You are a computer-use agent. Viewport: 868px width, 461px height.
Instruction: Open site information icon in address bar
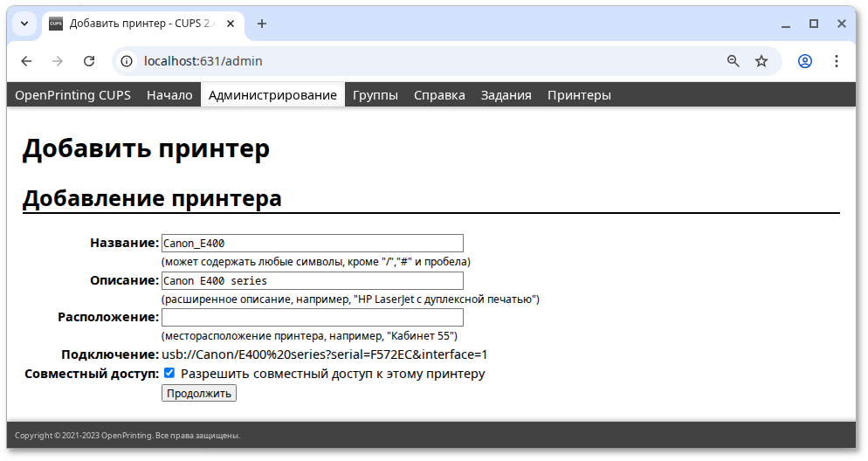point(127,61)
